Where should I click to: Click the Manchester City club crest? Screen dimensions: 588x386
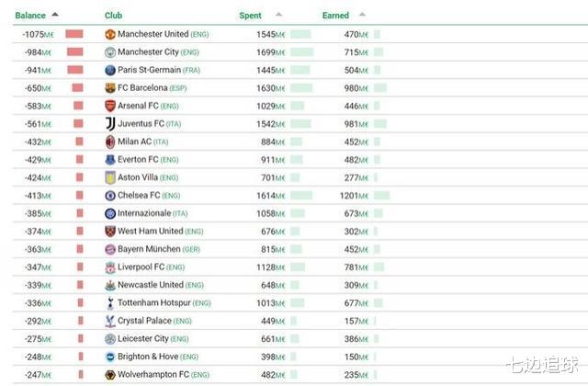point(110,52)
